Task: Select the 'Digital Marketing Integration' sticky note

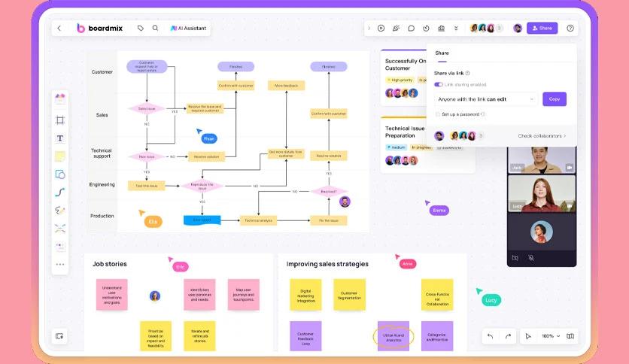Action: (305, 295)
